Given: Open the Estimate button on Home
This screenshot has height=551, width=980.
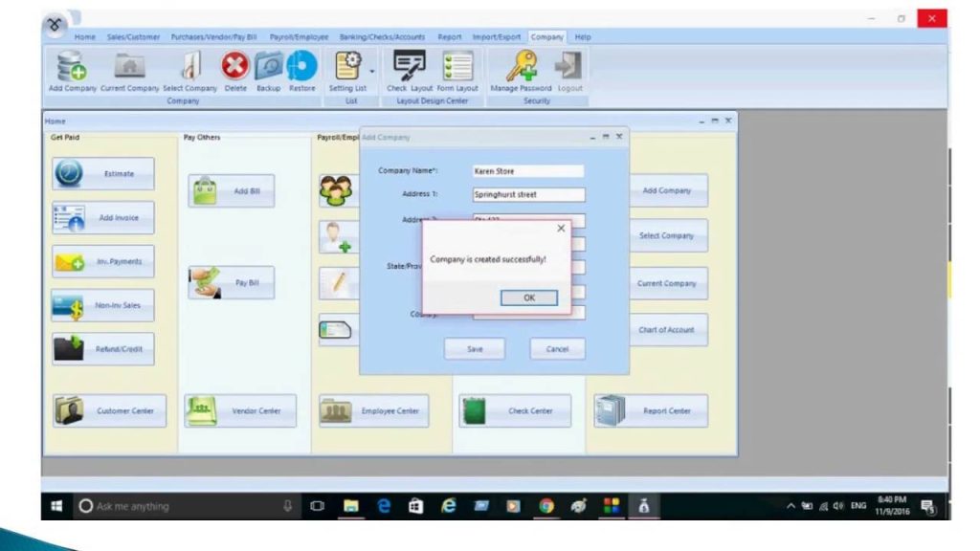Looking at the screenshot, I should click(x=103, y=174).
